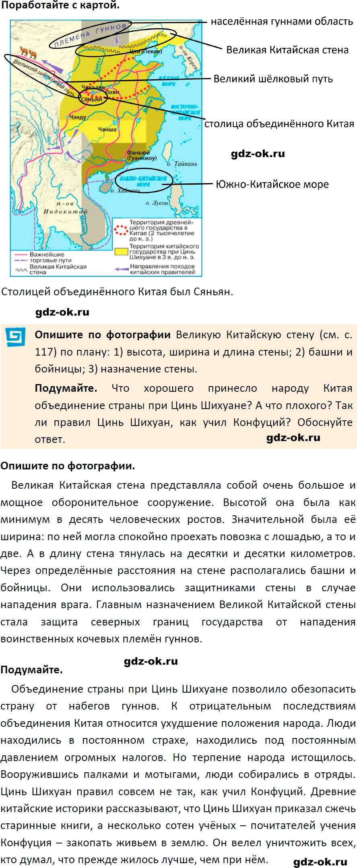Image resolution: width=357 pixels, height=868 pixels.
Task: Click the sentence 'Столицей объединённого Китая был Сяньян.'
Action: 117,292
